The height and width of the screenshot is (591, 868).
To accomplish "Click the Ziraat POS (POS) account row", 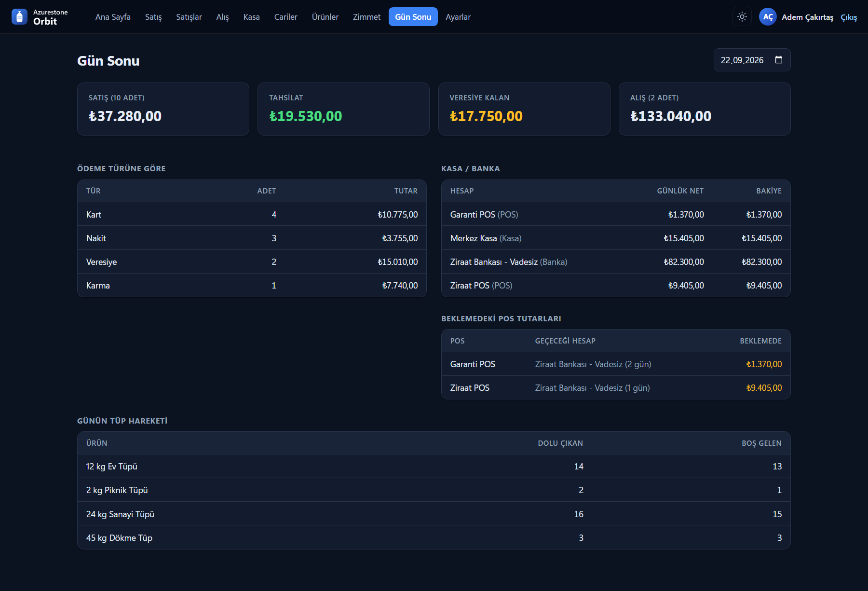I will (616, 286).
